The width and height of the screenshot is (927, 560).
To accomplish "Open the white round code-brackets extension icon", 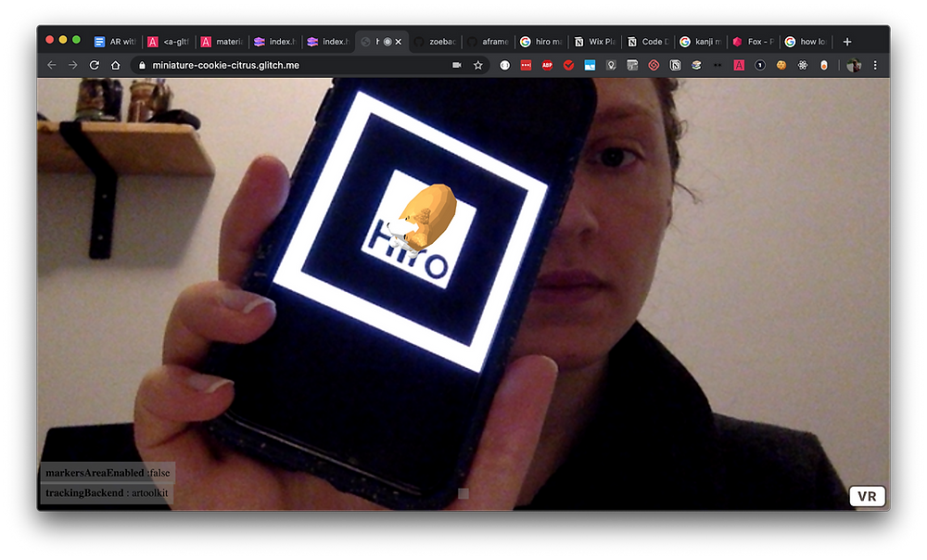I will 504,65.
